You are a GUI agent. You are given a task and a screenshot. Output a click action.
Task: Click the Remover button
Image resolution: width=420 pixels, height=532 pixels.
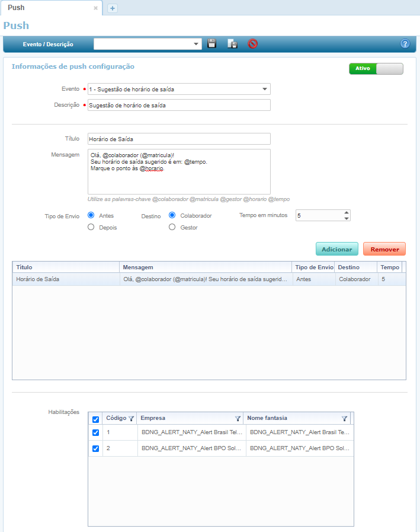[384, 249]
